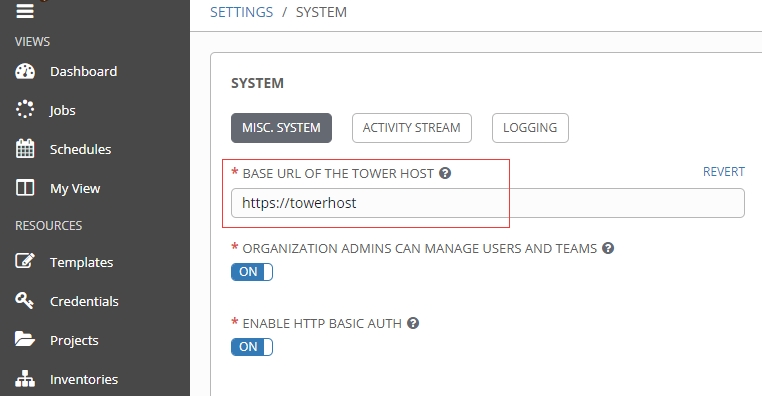Click the VIEWS sidebar section label

click(33, 42)
